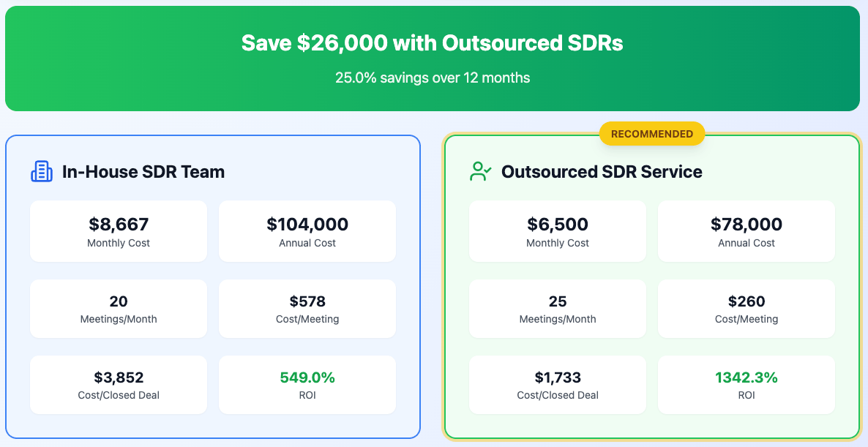Select the $3,852 Cost/Closed Deal card
This screenshot has width=868, height=447.
(x=118, y=384)
